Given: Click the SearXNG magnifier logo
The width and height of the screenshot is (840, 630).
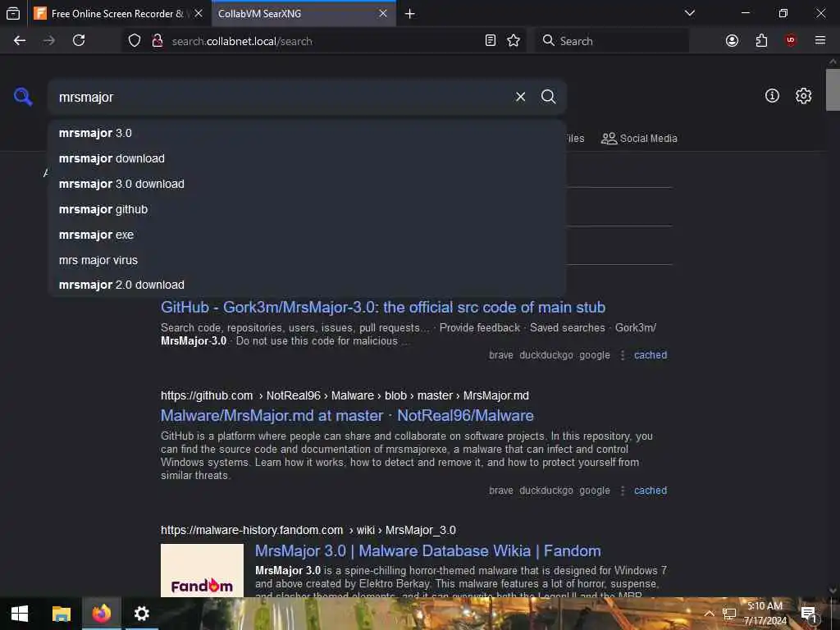Looking at the screenshot, I should [22, 97].
